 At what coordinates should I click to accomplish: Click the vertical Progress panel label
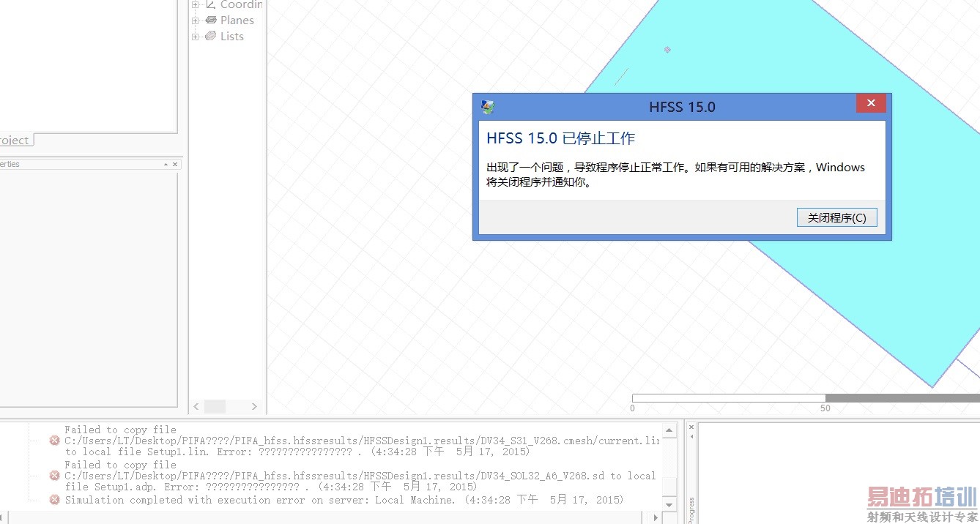pos(691,509)
